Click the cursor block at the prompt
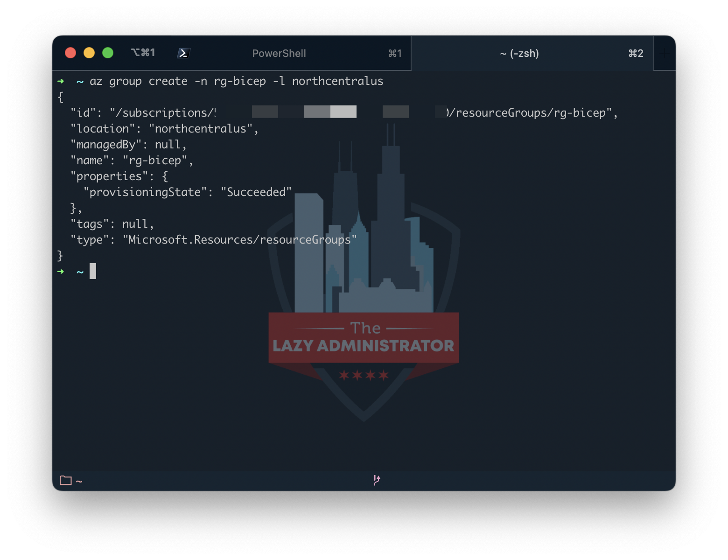Viewport: 728px width, 560px height. (93, 271)
